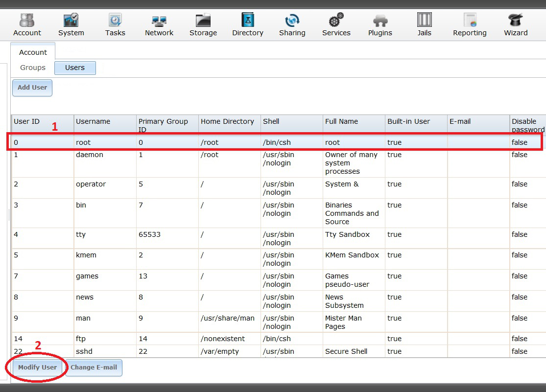This screenshot has height=392, width=546.
Task: Open the Directory services icon
Action: [248, 24]
